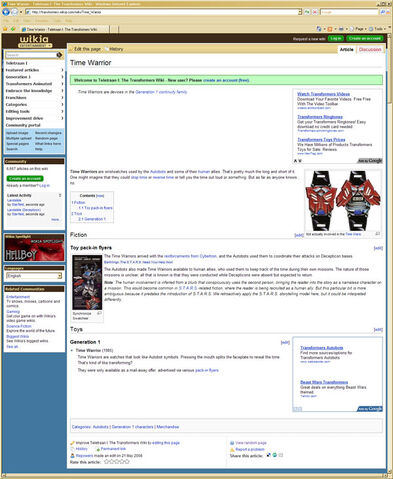Switch to the Discussion tab
The width and height of the screenshot is (393, 479).
click(370, 49)
